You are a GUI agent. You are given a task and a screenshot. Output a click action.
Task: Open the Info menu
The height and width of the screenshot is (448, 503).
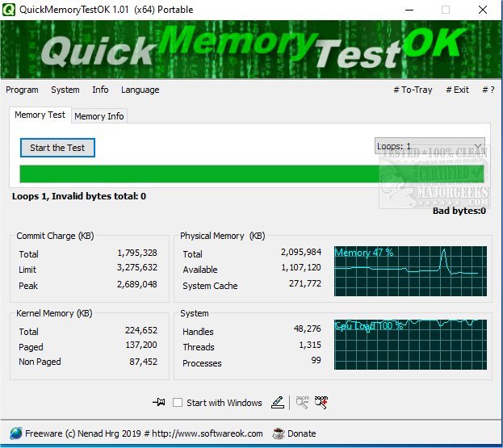(x=100, y=90)
